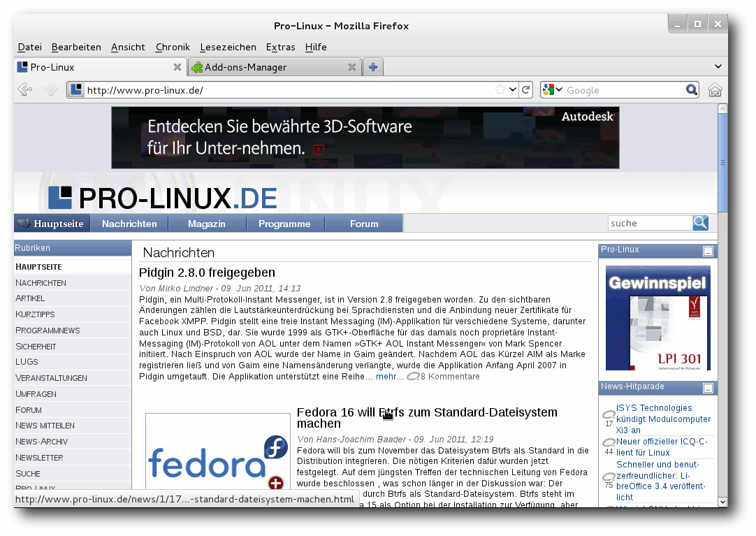Go back with the browser back arrow
Screen dimensions: 756x536
[x=24, y=89]
